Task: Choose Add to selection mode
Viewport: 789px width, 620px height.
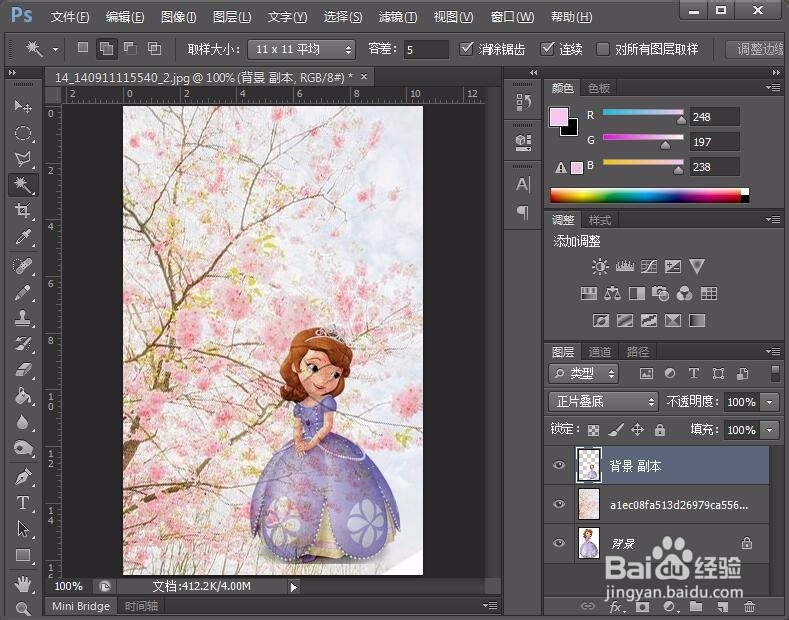Action: pyautogui.click(x=106, y=49)
